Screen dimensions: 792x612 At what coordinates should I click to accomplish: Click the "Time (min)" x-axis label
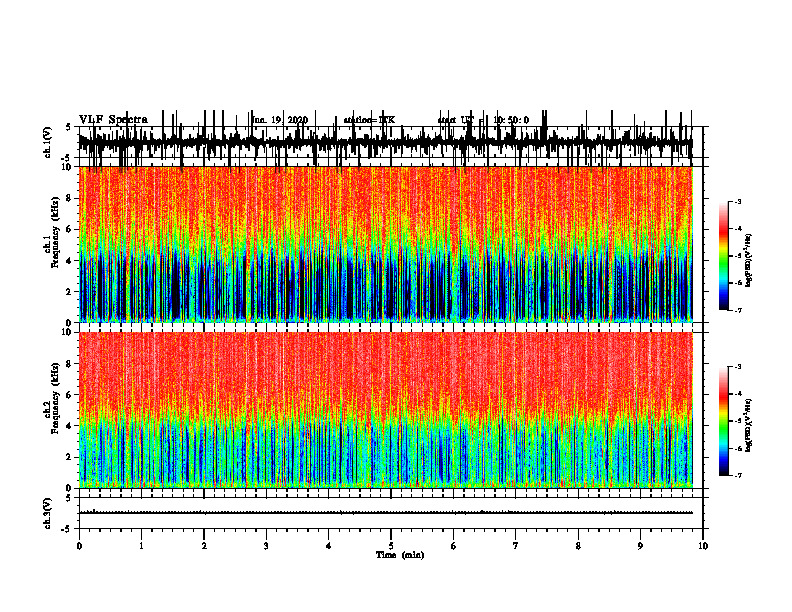click(x=400, y=555)
